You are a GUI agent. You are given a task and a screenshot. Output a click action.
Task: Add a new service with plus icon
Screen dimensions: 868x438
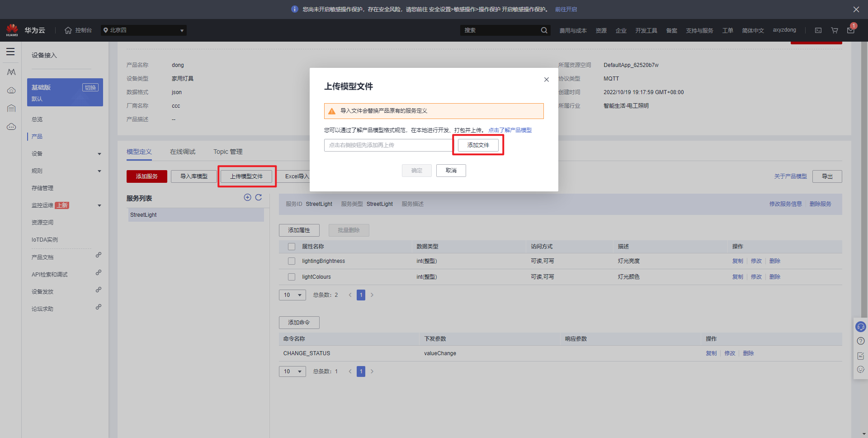coord(247,197)
